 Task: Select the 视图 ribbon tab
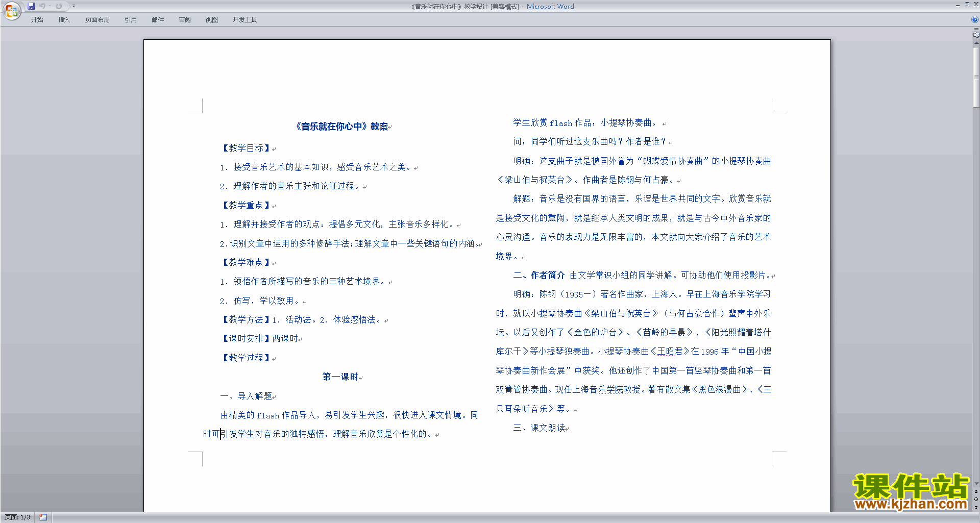click(212, 19)
